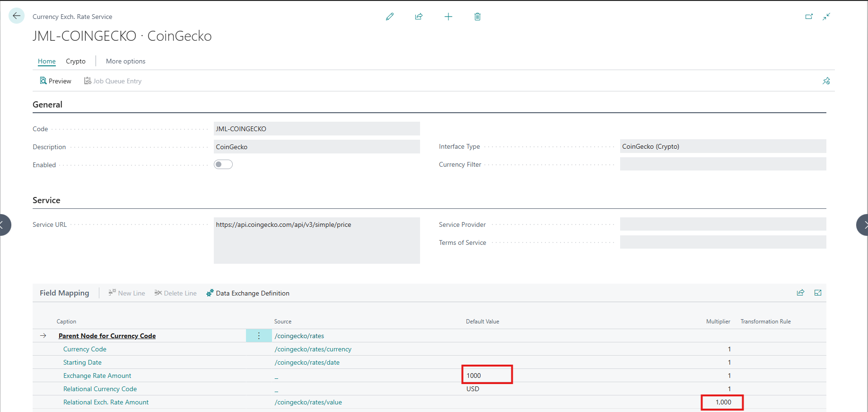Click the Service Provider field
Viewport: 868px width, 412px height.
(x=723, y=224)
